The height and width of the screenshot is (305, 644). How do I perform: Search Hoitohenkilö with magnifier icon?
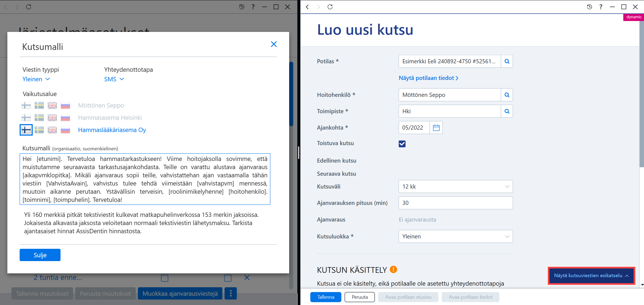(x=507, y=95)
